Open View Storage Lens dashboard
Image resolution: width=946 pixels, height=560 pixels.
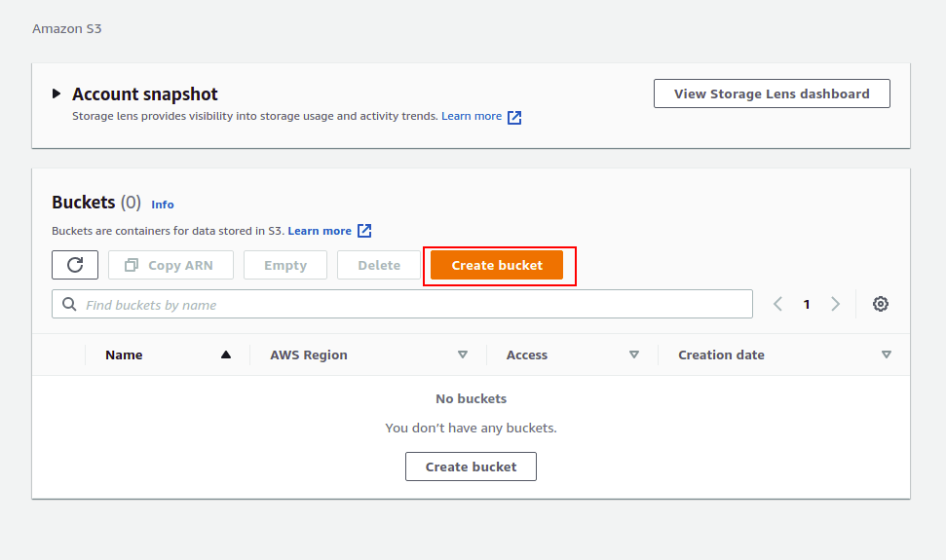click(x=772, y=93)
